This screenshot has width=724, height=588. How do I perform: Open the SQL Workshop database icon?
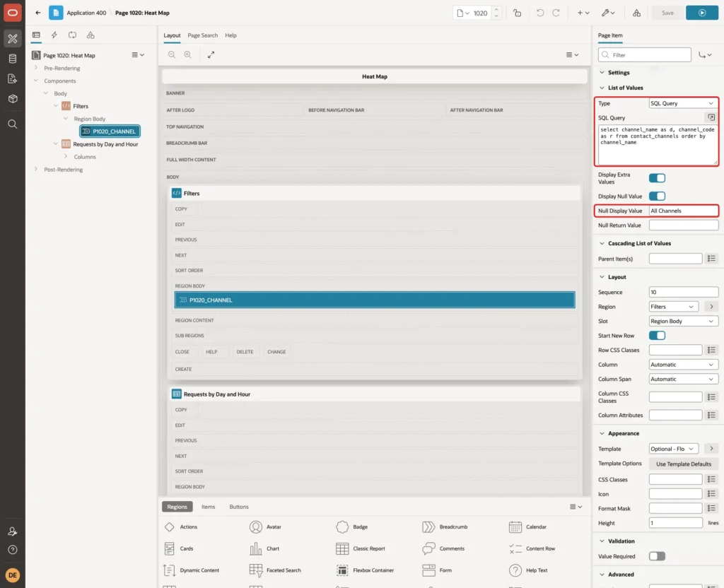(13, 59)
